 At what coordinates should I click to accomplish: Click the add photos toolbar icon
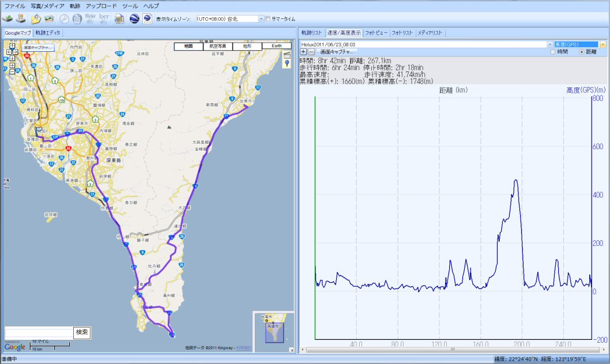coord(49,18)
